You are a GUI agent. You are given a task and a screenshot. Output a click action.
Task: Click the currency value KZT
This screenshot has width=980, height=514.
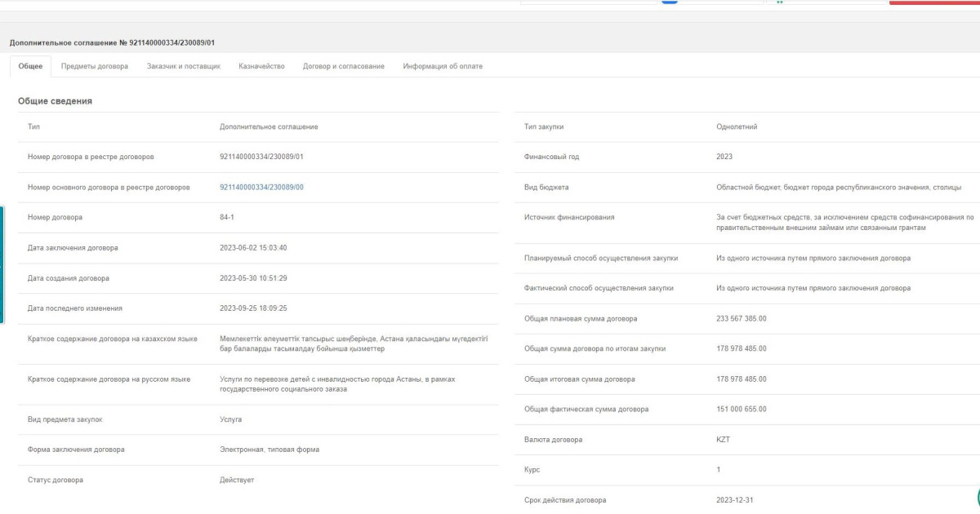(724, 440)
